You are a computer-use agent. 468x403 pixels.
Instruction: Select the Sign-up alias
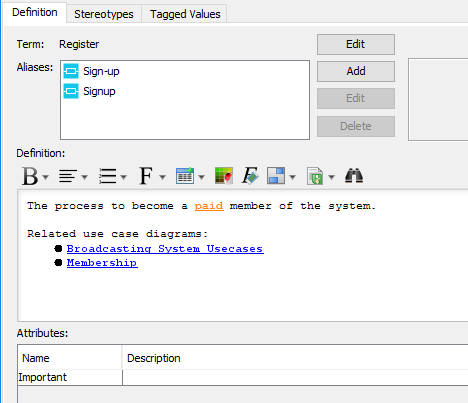coord(101,71)
